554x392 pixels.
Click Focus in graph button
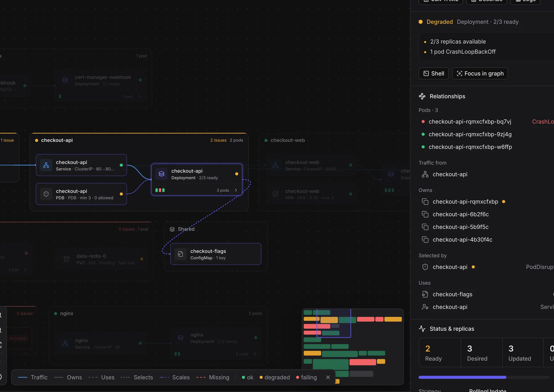coord(480,73)
